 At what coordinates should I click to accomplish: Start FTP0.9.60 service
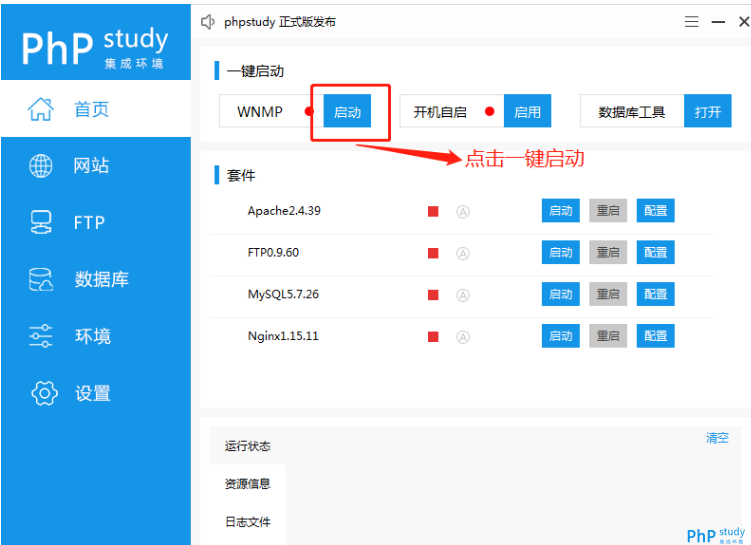pos(561,252)
